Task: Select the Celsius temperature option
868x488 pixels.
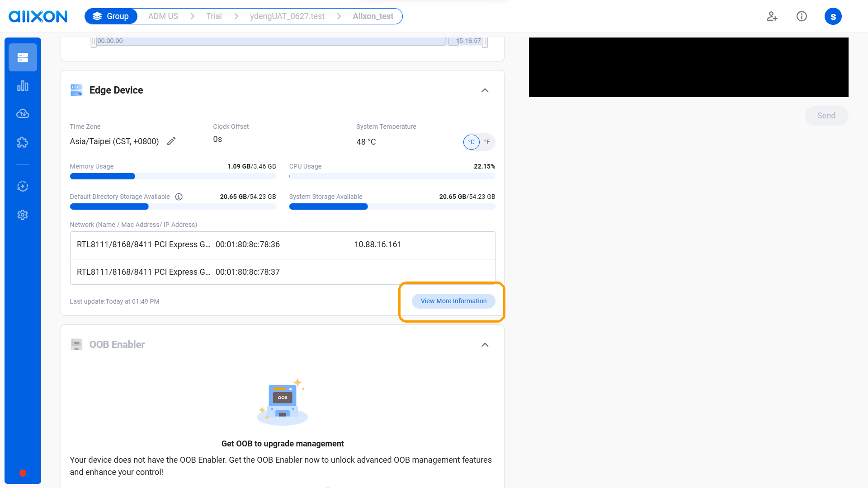Action: 471,142
